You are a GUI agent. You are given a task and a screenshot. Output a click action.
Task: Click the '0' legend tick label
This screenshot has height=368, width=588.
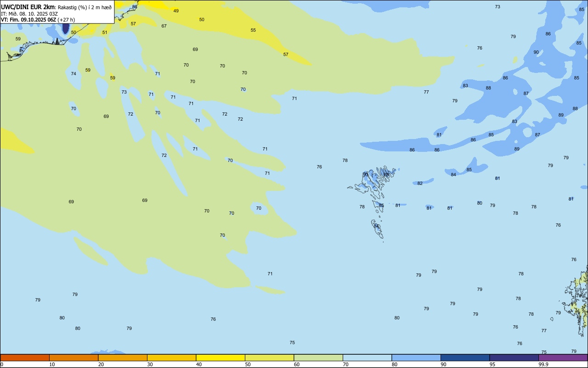[2, 364]
